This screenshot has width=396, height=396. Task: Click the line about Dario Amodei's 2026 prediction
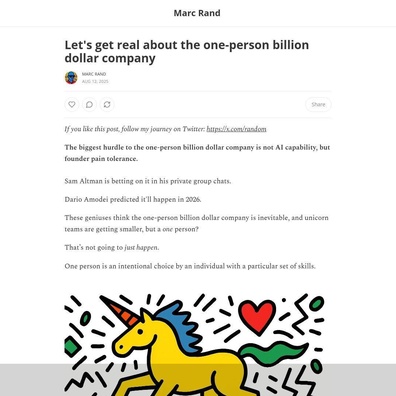point(133,200)
